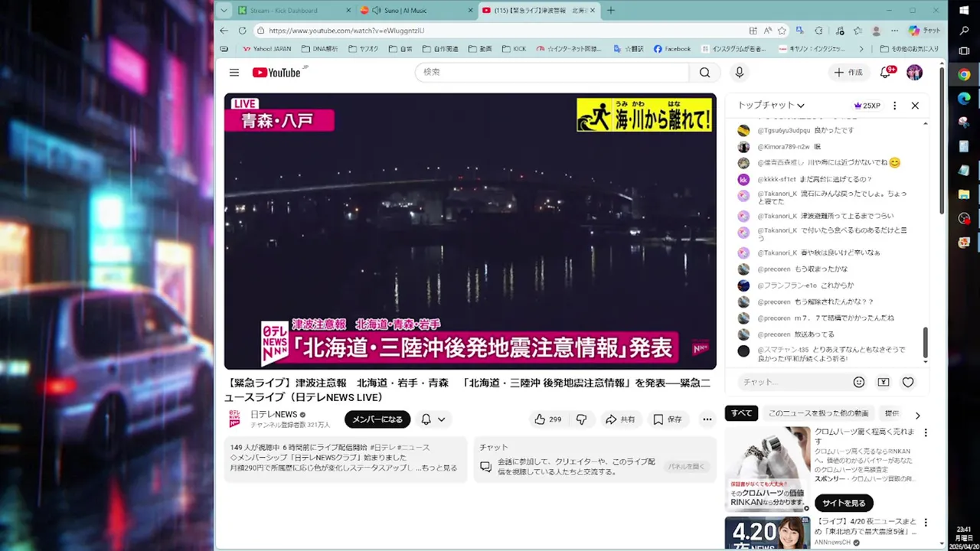Expand description with もっと見る

(439, 468)
